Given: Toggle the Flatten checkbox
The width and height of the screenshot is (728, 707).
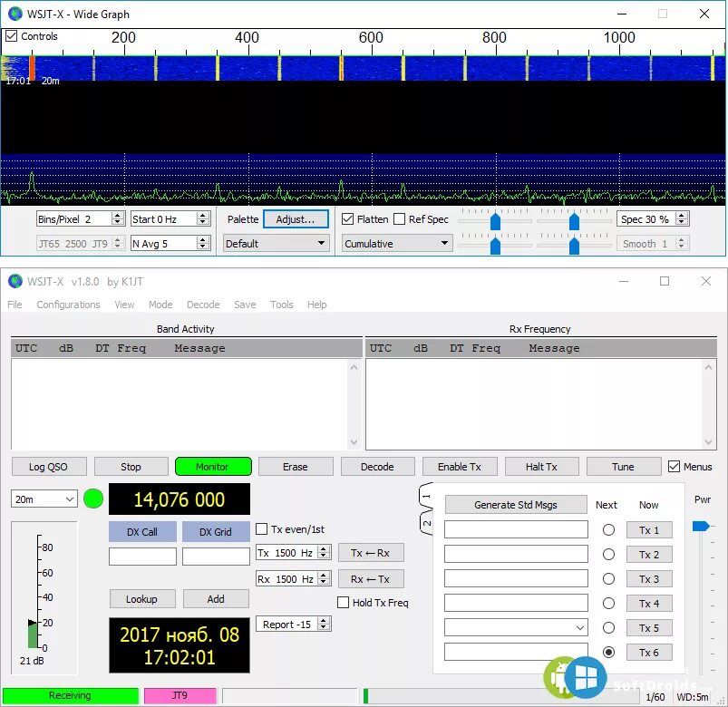Looking at the screenshot, I should [x=347, y=219].
